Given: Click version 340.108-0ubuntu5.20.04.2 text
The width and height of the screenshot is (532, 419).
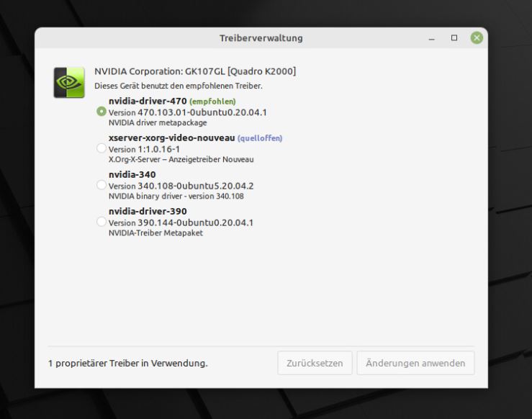Looking at the screenshot, I should click(181, 186).
